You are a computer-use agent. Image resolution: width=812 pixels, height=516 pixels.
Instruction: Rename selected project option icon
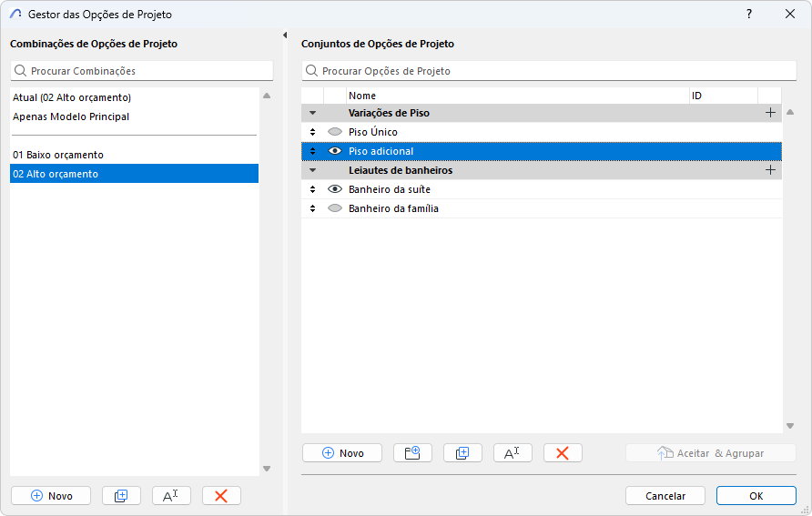click(513, 453)
